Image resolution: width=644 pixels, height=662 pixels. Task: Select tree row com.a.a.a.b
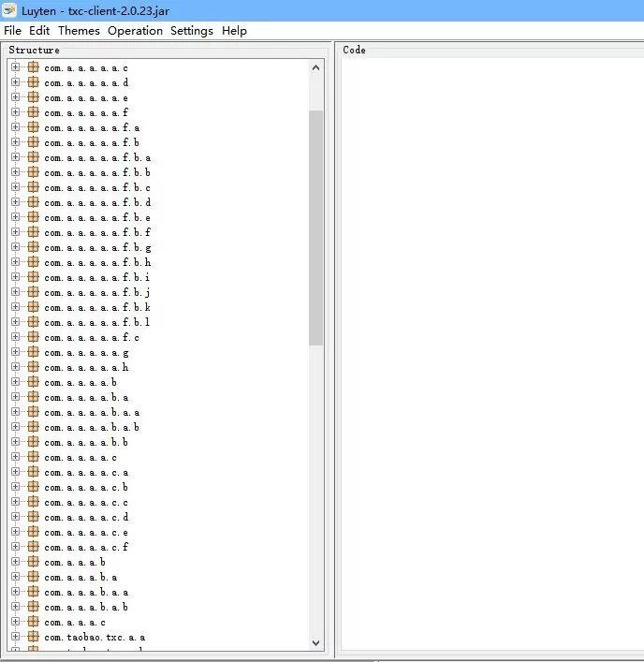[x=75, y=563]
